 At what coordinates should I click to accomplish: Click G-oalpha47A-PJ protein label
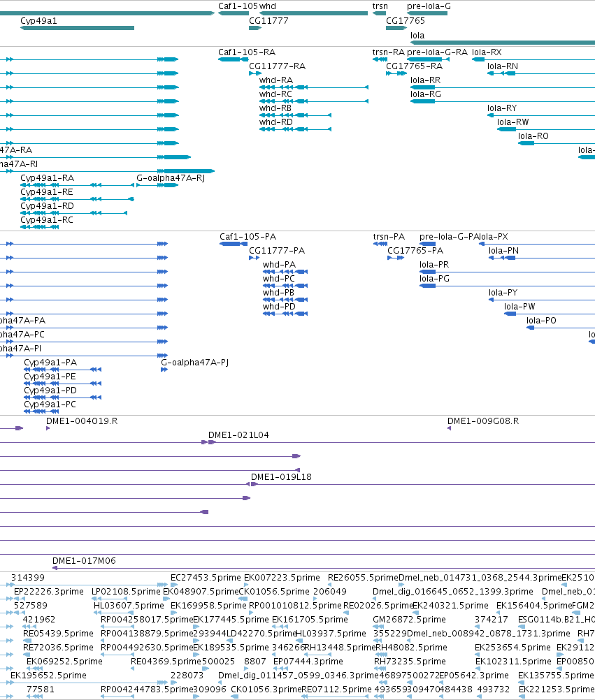tap(195, 363)
